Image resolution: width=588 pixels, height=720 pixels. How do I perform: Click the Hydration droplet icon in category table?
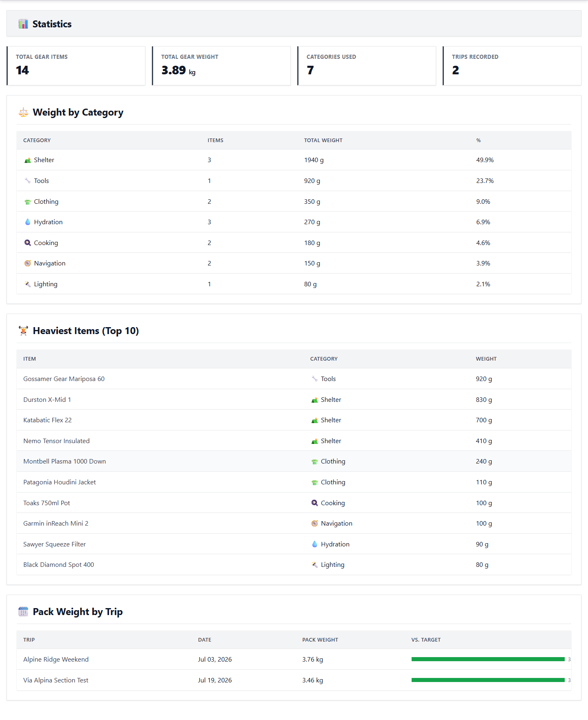click(28, 222)
